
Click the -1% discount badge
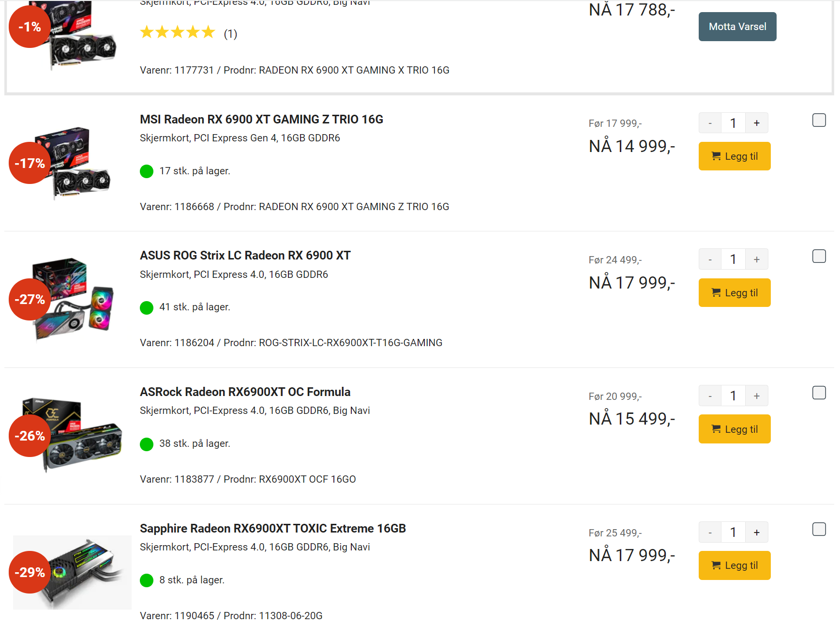click(x=30, y=27)
